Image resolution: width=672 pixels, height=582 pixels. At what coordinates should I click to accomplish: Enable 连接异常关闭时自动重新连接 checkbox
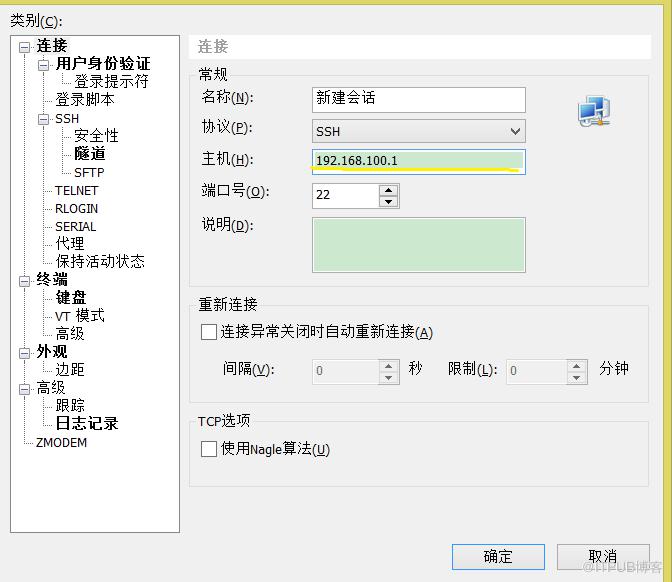tap(209, 332)
